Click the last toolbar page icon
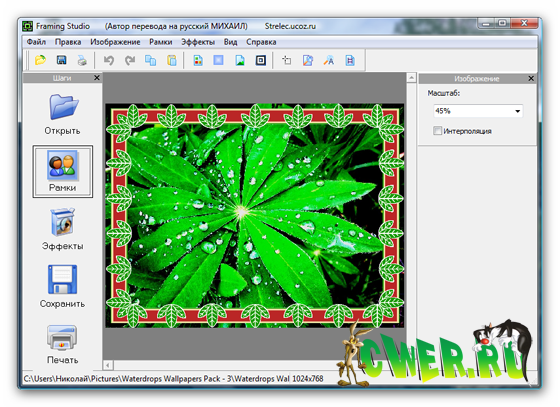 pyautogui.click(x=350, y=60)
